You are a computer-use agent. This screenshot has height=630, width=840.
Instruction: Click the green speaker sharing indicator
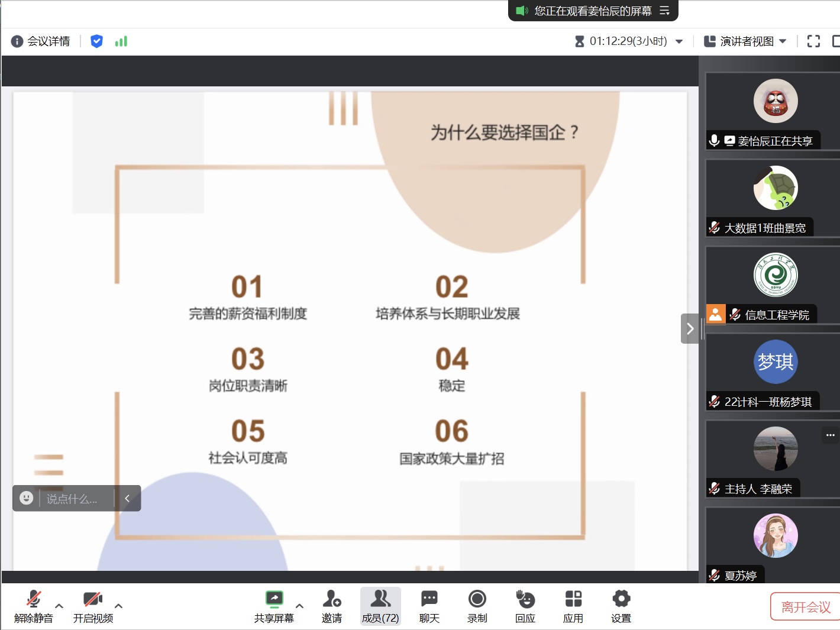pos(522,11)
